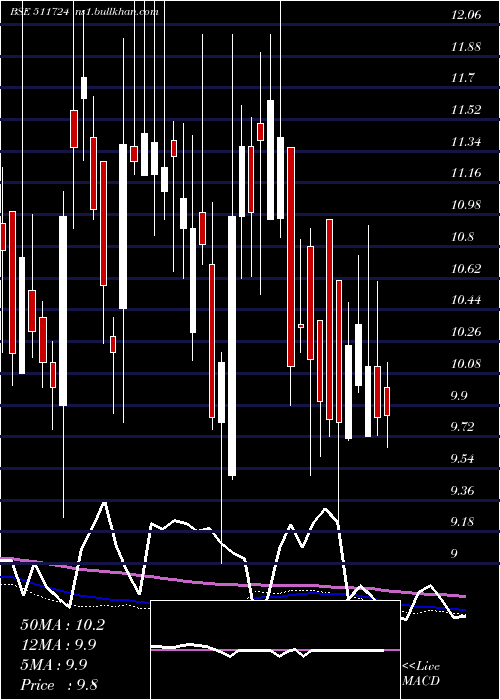Click inside the MACD indicator box

pyautogui.click(x=275, y=650)
